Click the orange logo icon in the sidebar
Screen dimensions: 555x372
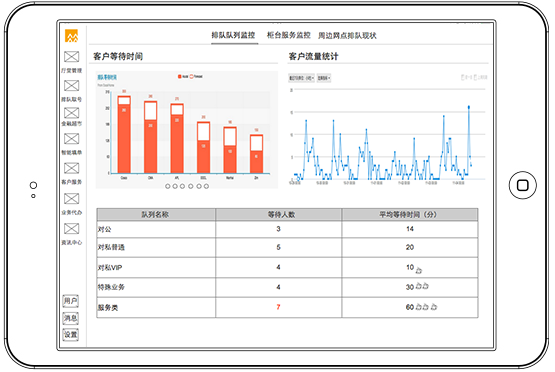point(71,36)
